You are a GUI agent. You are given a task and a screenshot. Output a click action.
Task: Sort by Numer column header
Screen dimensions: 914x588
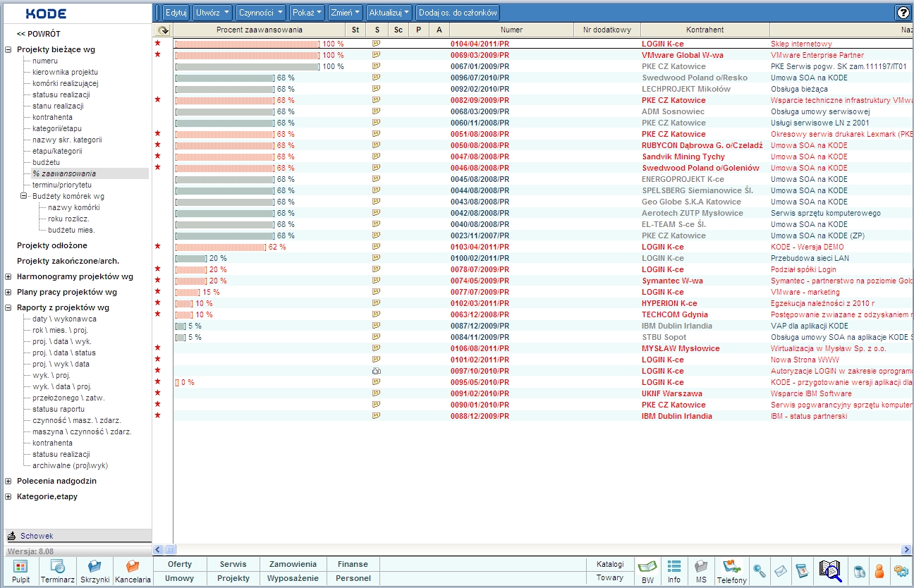coord(511,30)
